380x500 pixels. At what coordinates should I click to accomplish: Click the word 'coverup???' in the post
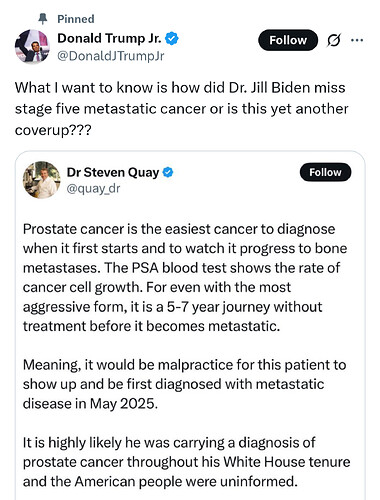click(x=53, y=130)
